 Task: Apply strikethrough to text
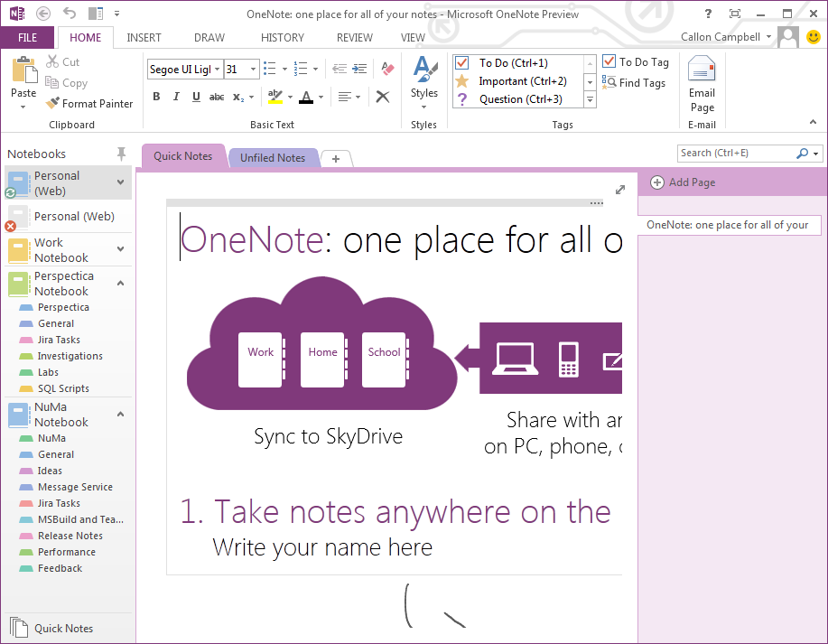217,97
